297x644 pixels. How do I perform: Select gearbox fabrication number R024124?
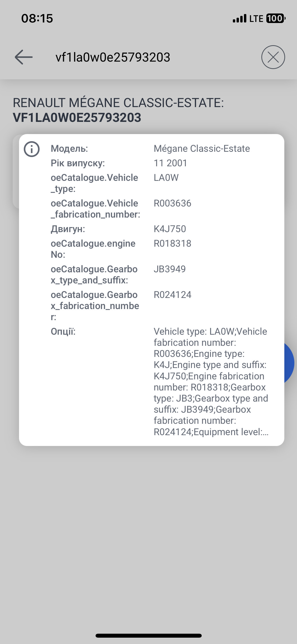pyautogui.click(x=172, y=295)
